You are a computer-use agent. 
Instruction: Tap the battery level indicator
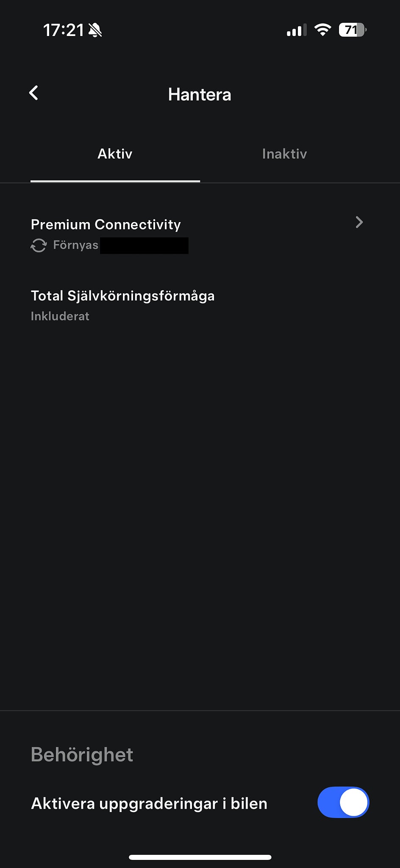coord(353,30)
